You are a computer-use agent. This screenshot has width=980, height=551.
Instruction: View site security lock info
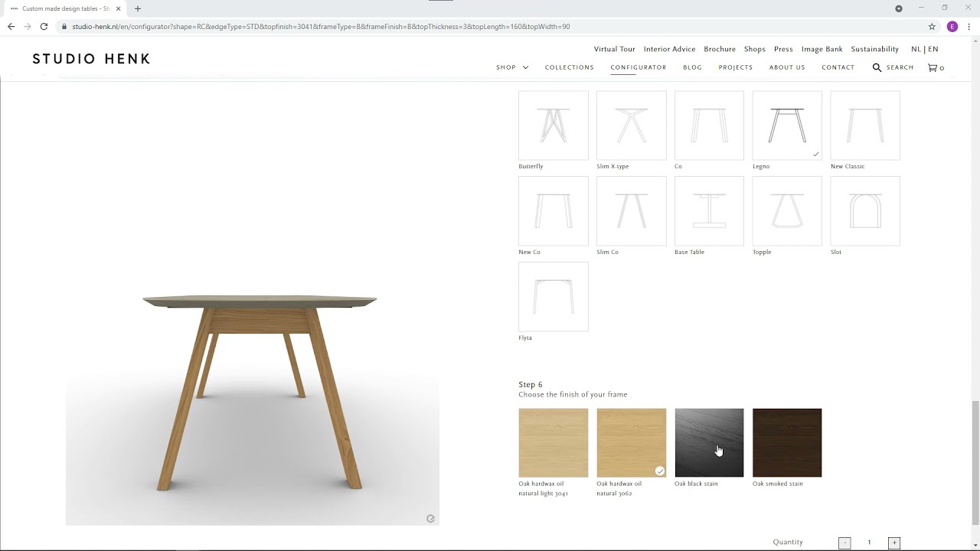64,26
